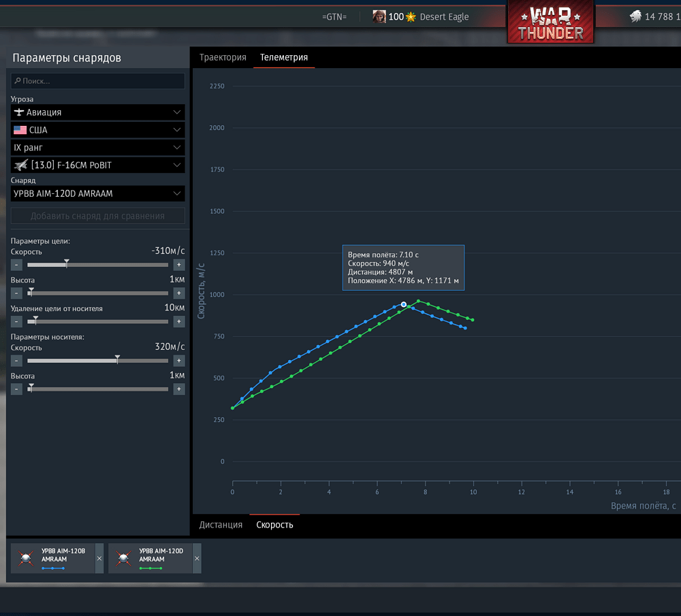Click the silver lions currency icon
Viewport: 681px width, 616px height.
coord(635,16)
